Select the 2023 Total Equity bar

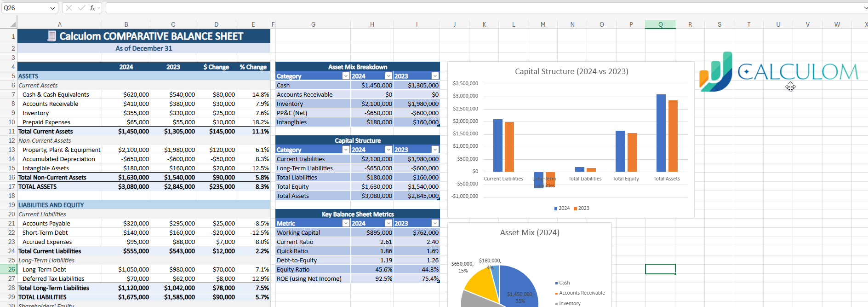tap(632, 152)
